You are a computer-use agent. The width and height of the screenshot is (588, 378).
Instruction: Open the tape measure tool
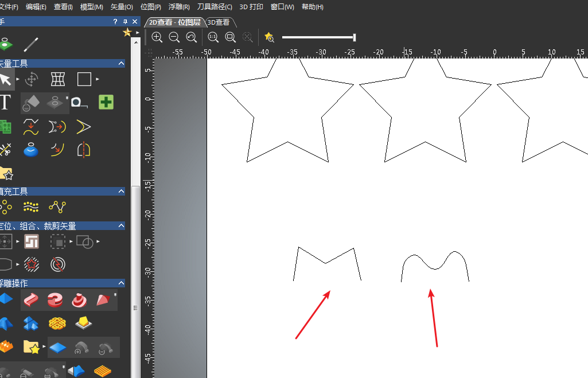[x=79, y=102]
